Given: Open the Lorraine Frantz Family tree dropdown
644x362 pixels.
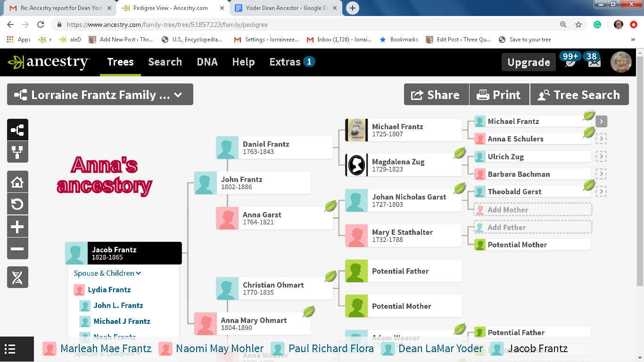Looking at the screenshot, I should point(100,95).
